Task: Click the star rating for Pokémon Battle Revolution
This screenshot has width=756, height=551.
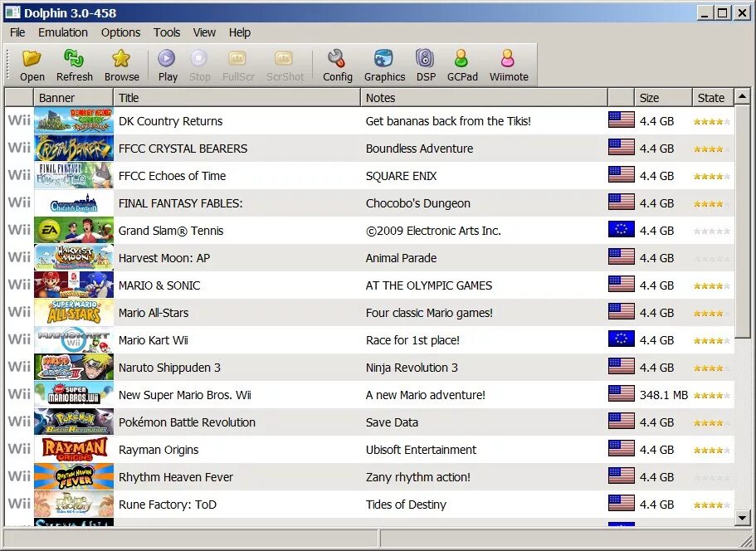Action: click(712, 423)
